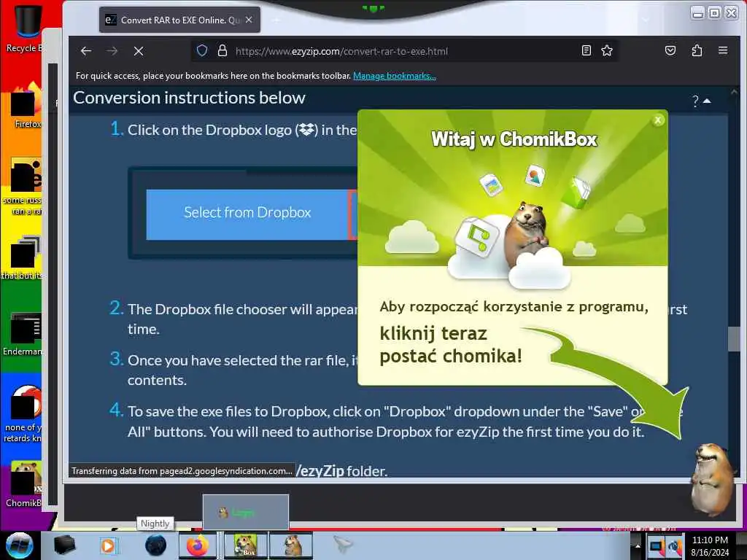Click the Conversion instructions below heading
The image size is (747, 560).
click(189, 98)
